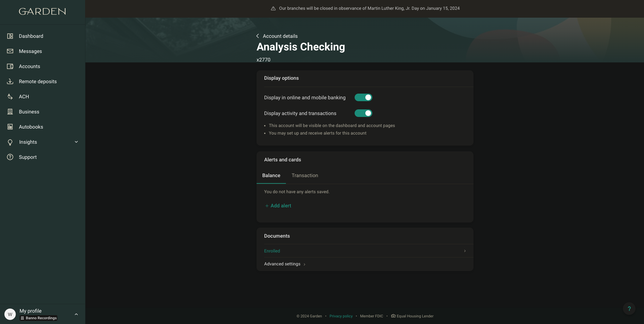Open Remote deposits download icon
This screenshot has width=644, height=324.
pyautogui.click(x=10, y=81)
